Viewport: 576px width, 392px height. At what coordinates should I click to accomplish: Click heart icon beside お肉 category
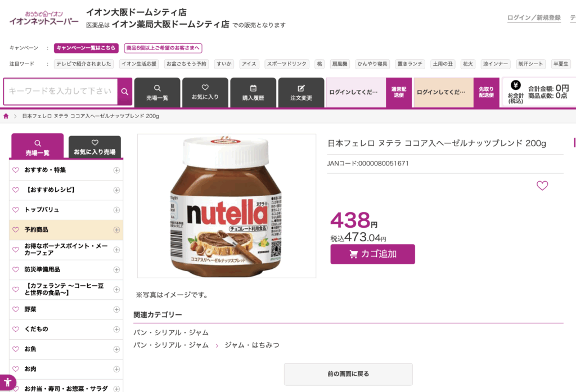click(x=16, y=369)
